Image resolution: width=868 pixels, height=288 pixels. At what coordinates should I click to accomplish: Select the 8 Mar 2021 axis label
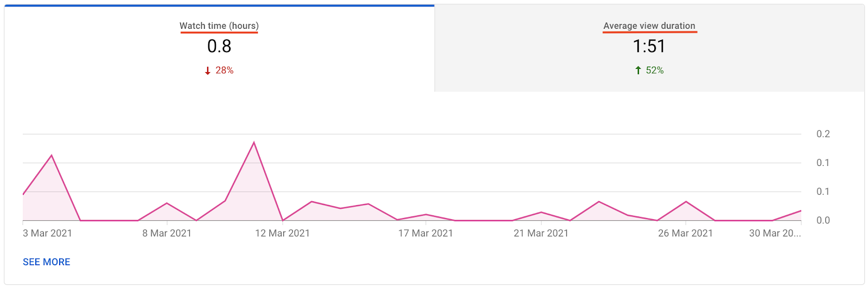(167, 233)
